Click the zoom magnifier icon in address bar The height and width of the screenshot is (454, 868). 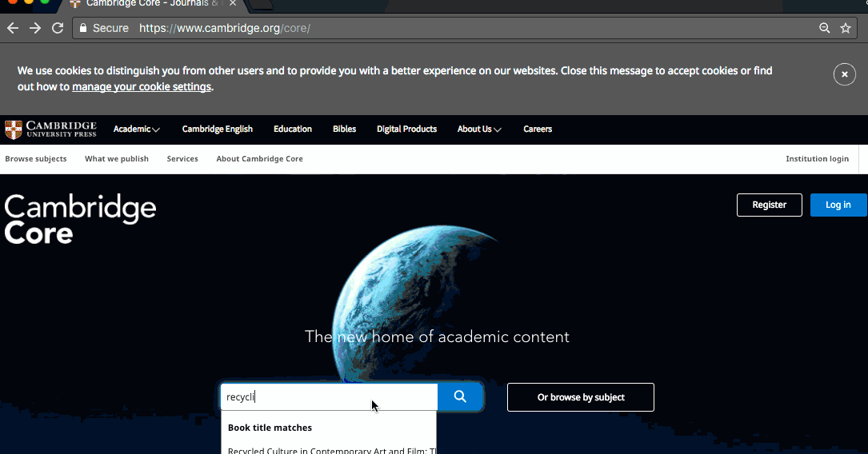pyautogui.click(x=825, y=28)
